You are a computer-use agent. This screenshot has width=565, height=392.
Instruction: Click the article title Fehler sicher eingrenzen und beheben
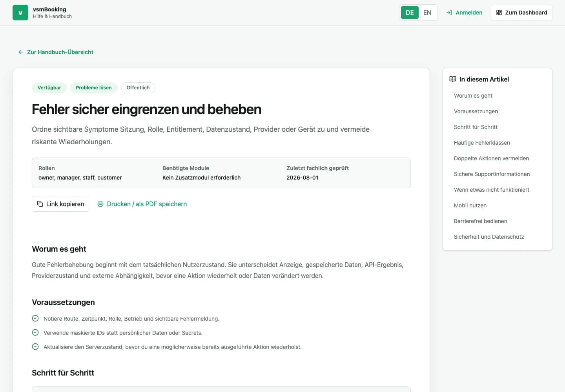[146, 109]
